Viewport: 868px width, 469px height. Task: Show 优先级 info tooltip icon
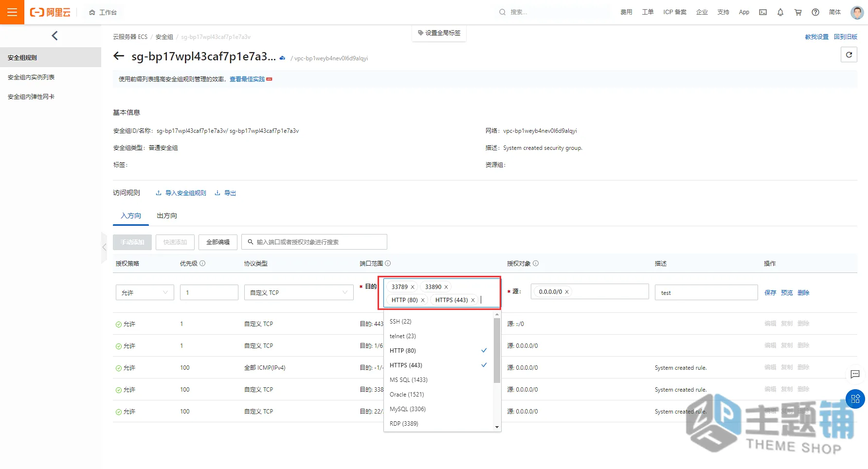202,263
